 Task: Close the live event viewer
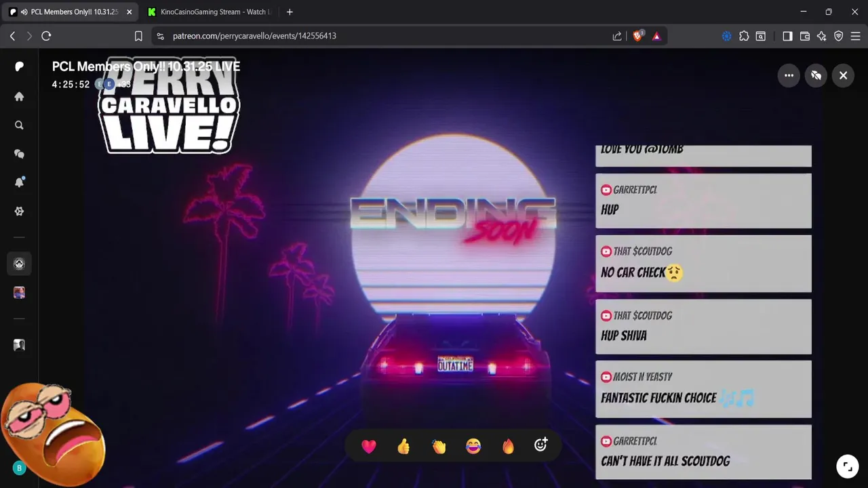click(x=843, y=75)
